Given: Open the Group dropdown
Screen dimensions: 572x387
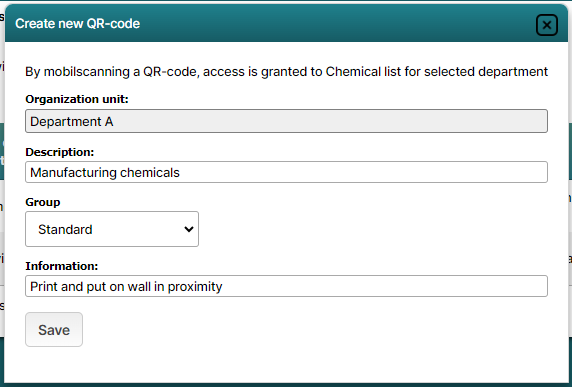Looking at the screenshot, I should tap(112, 229).
